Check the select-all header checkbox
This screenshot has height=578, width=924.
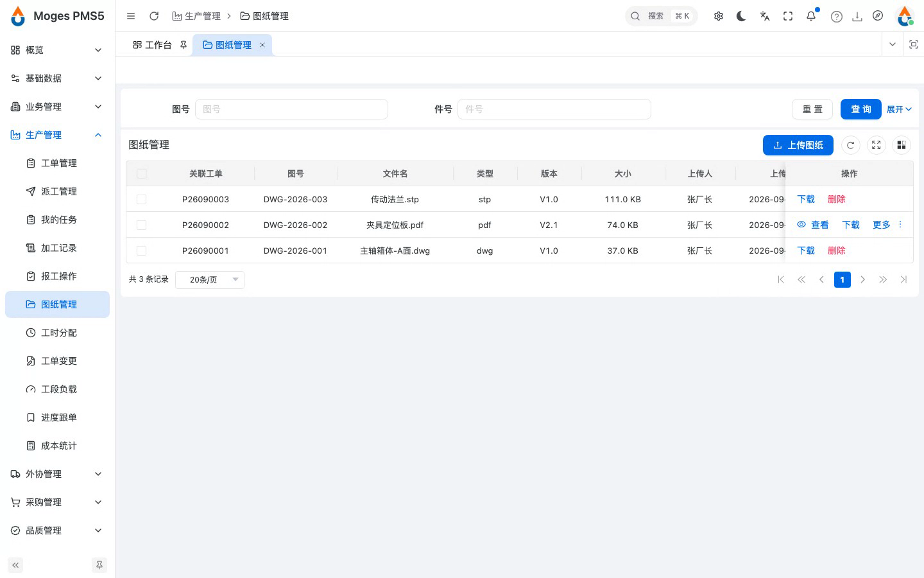[x=142, y=173]
